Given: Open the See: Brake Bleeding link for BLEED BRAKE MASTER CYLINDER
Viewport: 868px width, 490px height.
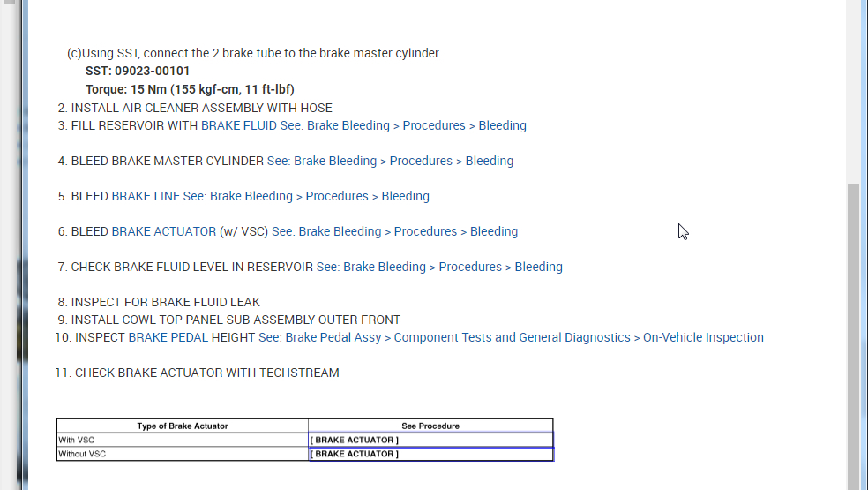Looking at the screenshot, I should pyautogui.click(x=390, y=161).
